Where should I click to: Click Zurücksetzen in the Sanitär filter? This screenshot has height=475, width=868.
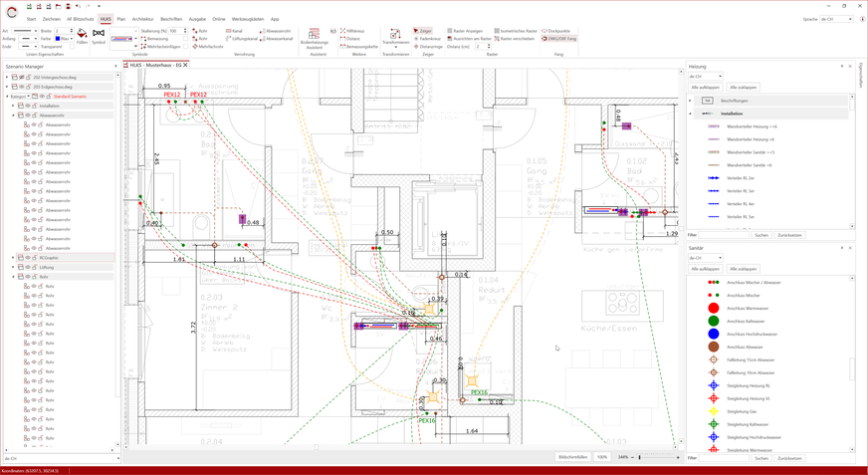(x=789, y=458)
